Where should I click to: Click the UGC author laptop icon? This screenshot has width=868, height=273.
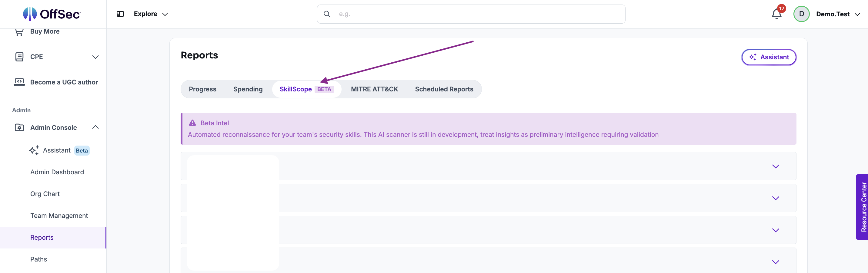19,82
